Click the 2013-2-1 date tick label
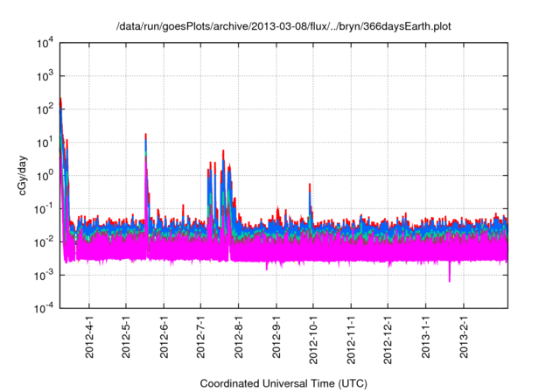The width and height of the screenshot is (560, 392). tap(464, 337)
